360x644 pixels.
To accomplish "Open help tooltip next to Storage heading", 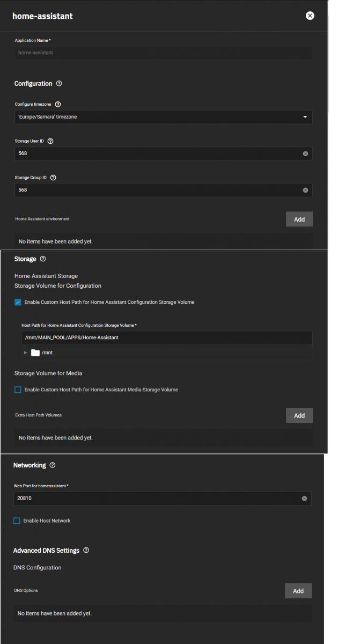I will click(x=43, y=259).
